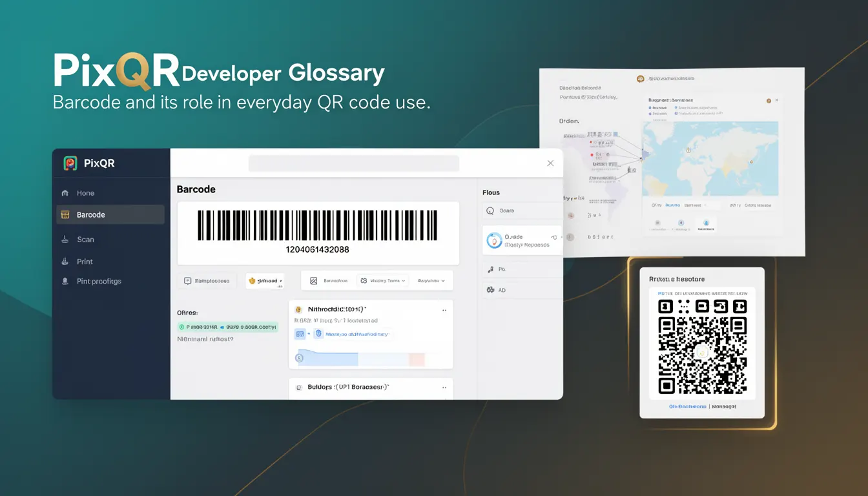Close the PixQR window with X
This screenshot has width=868, height=496.
(x=550, y=163)
